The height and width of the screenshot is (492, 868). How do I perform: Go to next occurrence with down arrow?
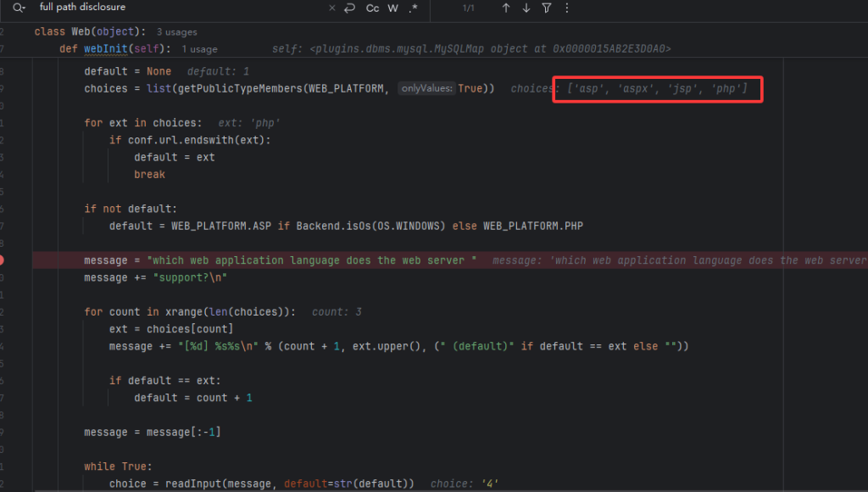pyautogui.click(x=526, y=8)
